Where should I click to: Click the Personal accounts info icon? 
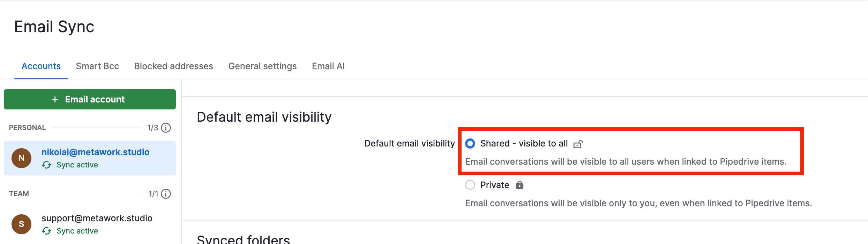(x=166, y=128)
